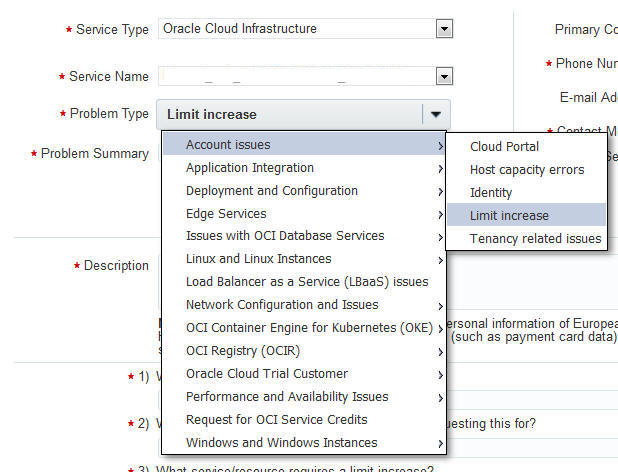Viewport: 618px width, 472px height.
Task: Select Windows and Windows Instances item
Action: coord(304,443)
